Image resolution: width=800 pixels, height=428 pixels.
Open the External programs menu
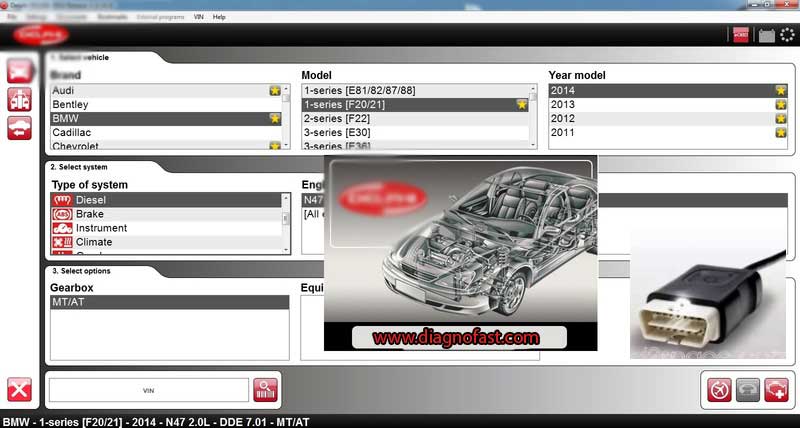coord(160,17)
